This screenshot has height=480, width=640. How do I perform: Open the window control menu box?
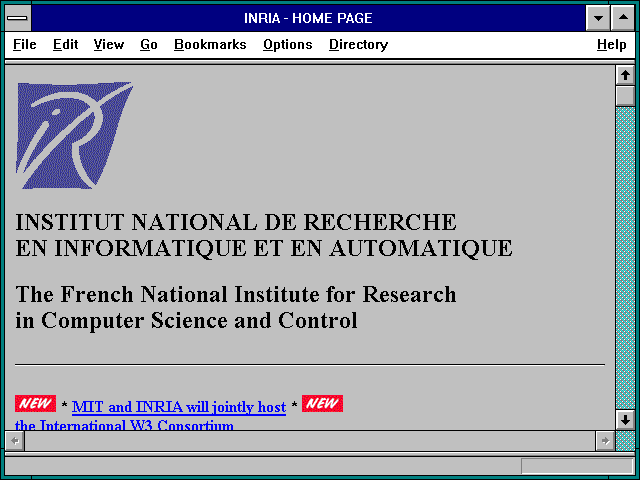[18, 18]
